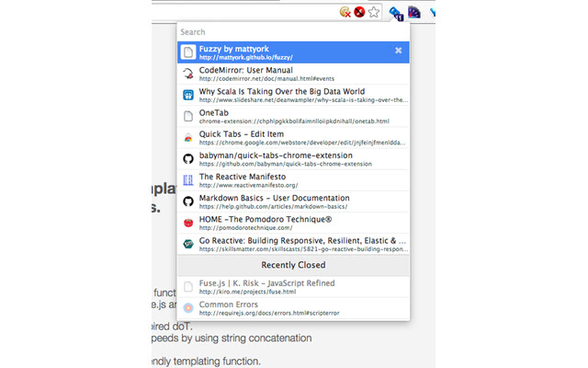The image size is (588, 368).
Task: Click URL requirejs.org/docs/errors.html#scripterror
Action: click(269, 313)
